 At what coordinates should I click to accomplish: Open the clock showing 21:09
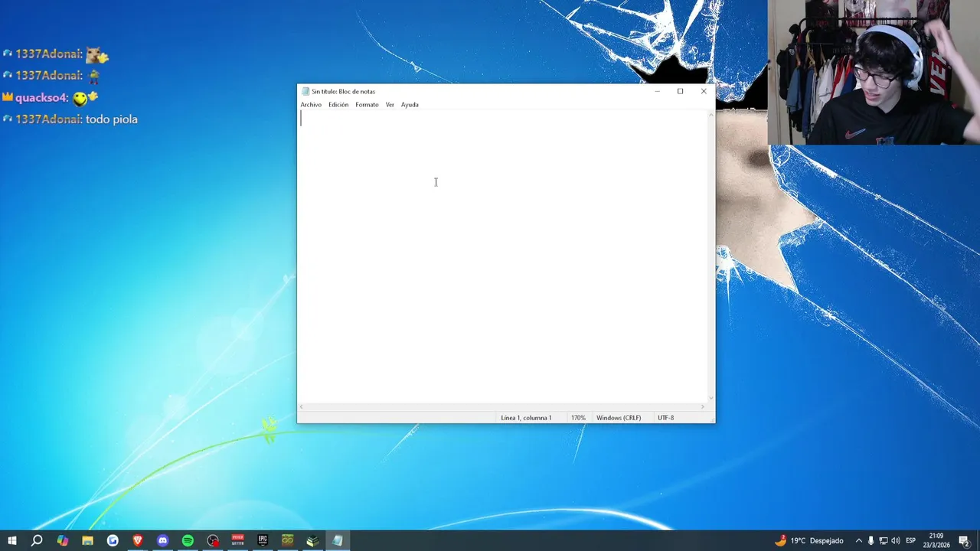tap(936, 541)
